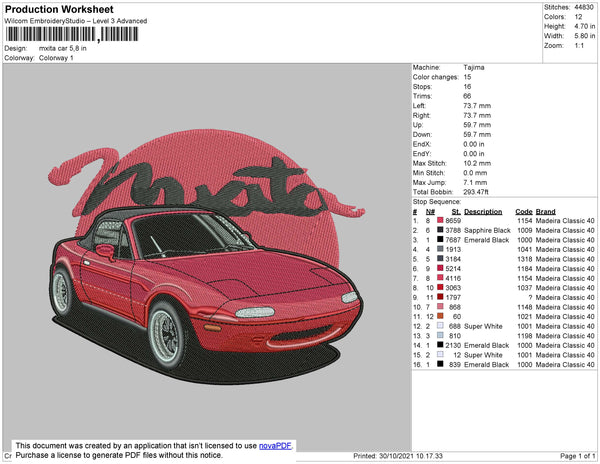Click the '?' code in row 9
Image resolution: width=600 pixels, height=464 pixels.
click(530, 298)
